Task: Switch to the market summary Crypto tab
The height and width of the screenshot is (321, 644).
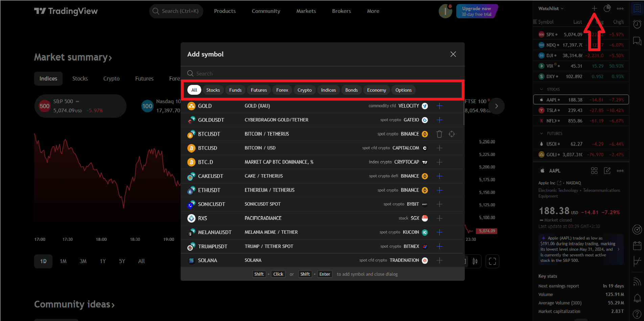Action: coord(111,78)
